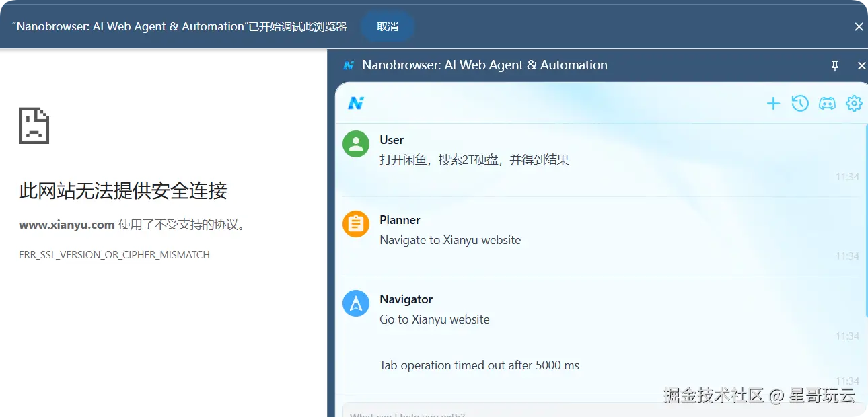Click the 11:34 timestamp under User message

point(847,177)
